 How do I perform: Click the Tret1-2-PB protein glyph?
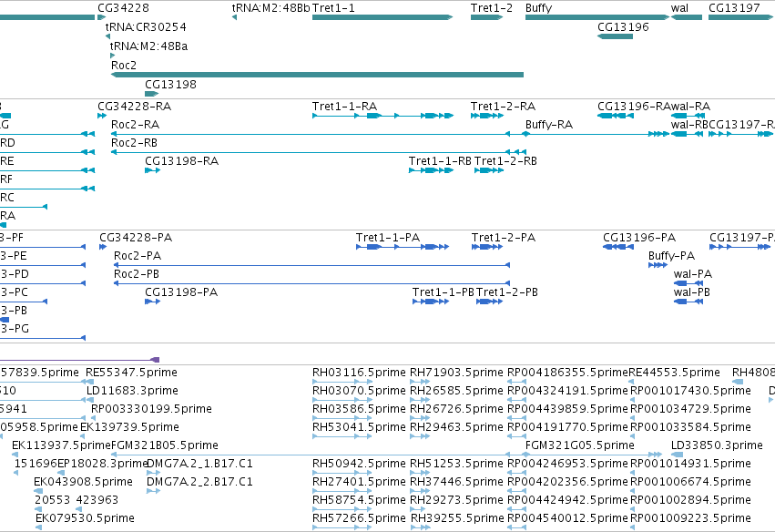coord(489,302)
